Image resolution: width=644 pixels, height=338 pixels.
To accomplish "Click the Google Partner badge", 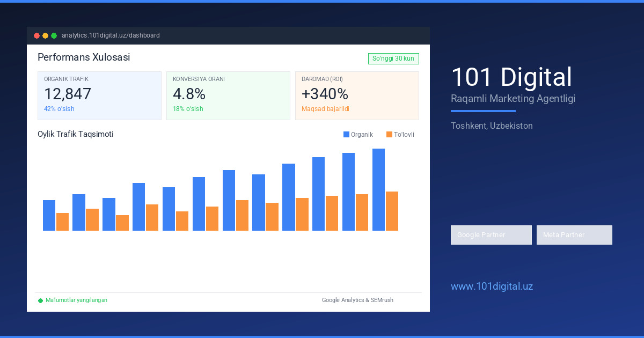I will click(491, 235).
